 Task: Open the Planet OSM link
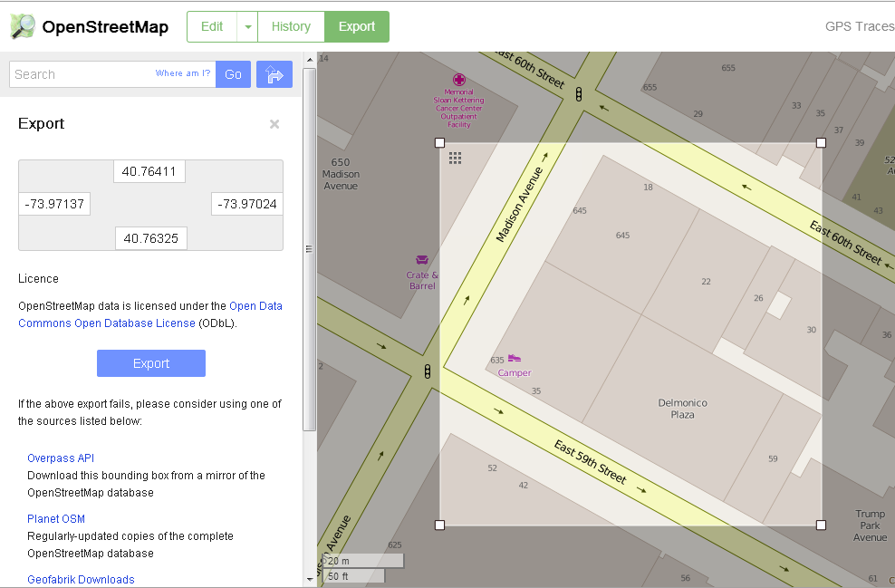pyautogui.click(x=56, y=519)
